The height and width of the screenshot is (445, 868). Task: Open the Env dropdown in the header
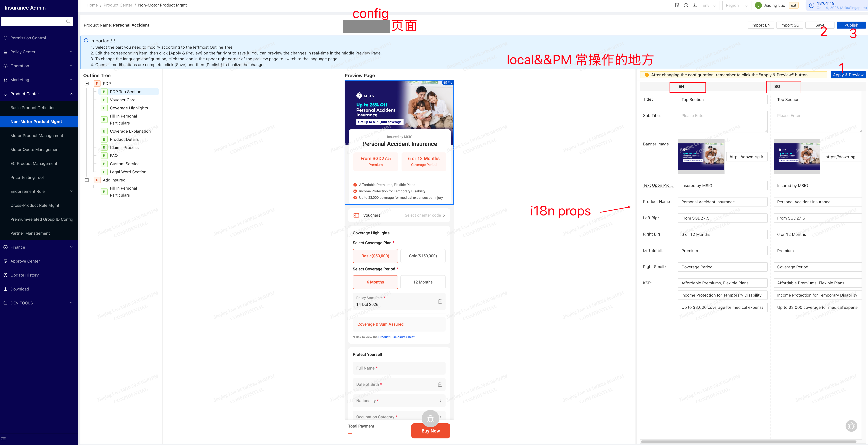tap(709, 5)
